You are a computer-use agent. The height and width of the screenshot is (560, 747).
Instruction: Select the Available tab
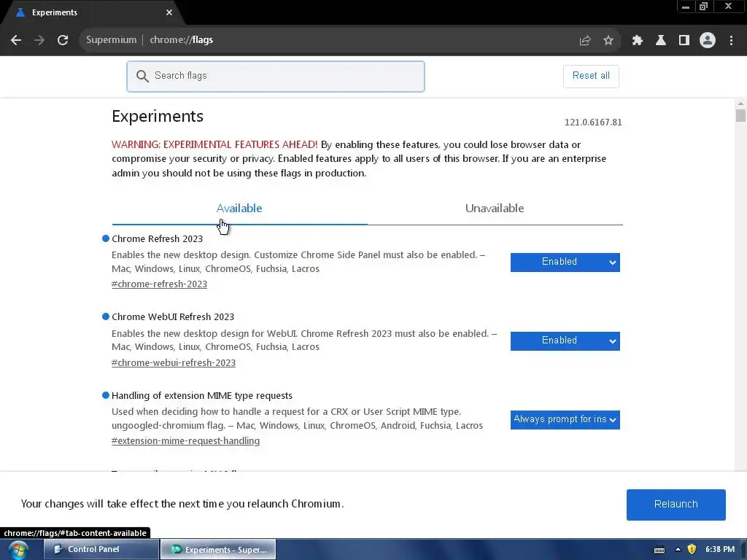tap(239, 209)
